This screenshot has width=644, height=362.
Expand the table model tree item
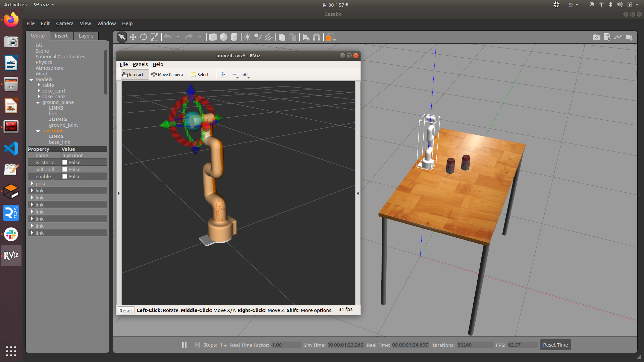click(39, 85)
